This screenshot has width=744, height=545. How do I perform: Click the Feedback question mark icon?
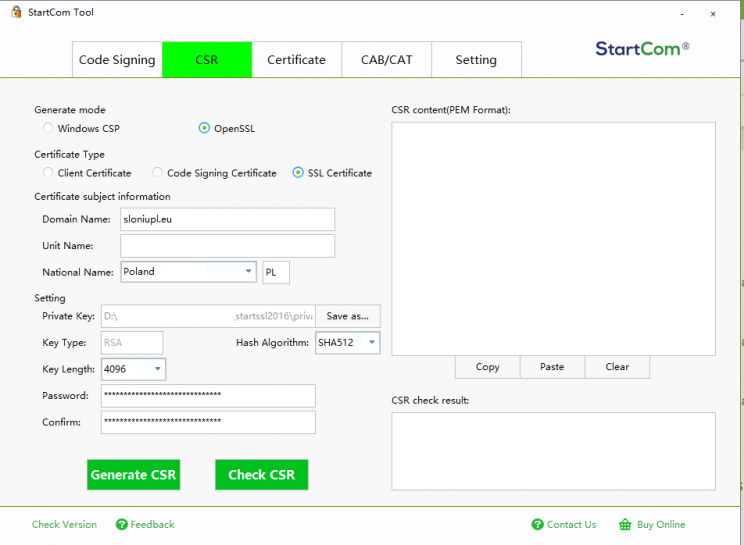coord(121,524)
